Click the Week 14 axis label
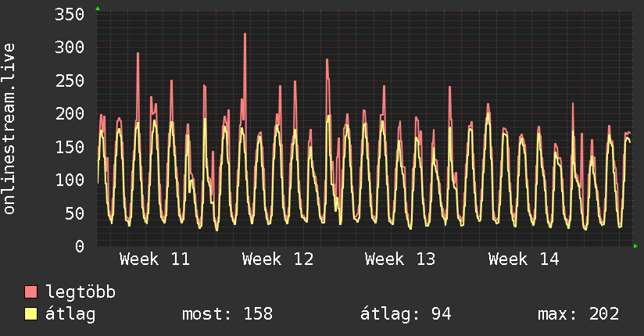The width and height of the screenshot is (644, 336). [x=524, y=259]
